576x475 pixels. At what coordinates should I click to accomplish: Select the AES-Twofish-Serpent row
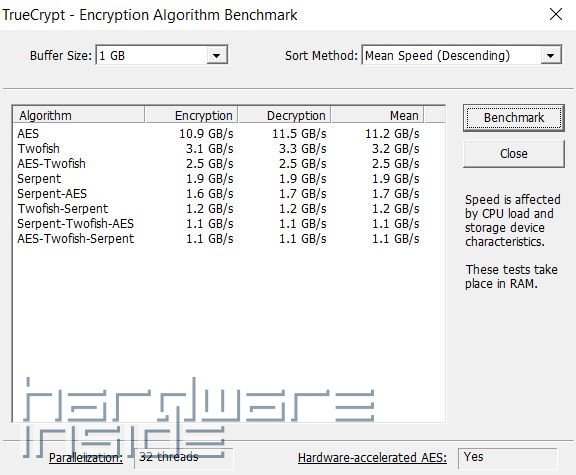coord(228,239)
